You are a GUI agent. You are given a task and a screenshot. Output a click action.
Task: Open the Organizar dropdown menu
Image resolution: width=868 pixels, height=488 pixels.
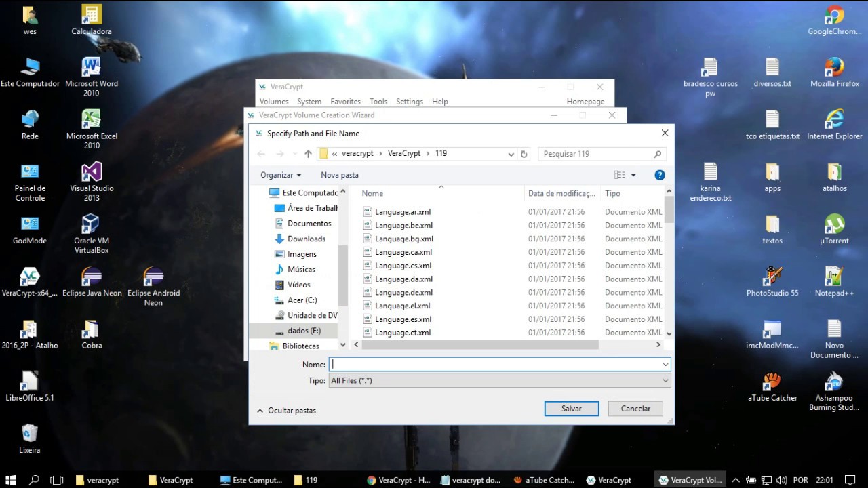click(281, 175)
